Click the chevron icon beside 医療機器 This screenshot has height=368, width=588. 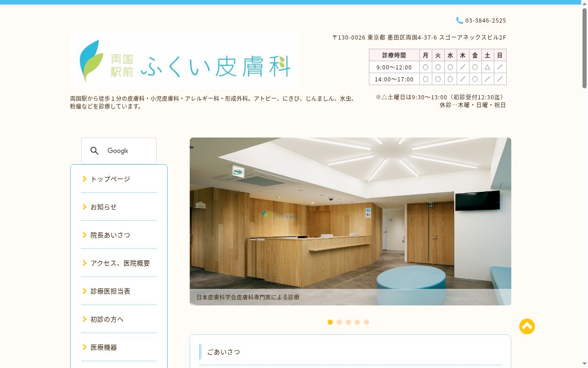click(x=85, y=347)
